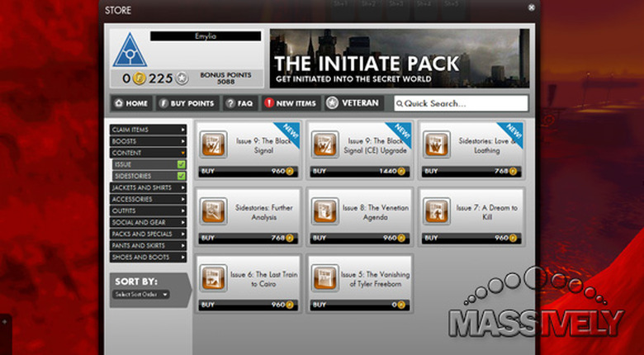The height and width of the screenshot is (355, 644).
Task: Open the New Items tab
Action: 289,103
